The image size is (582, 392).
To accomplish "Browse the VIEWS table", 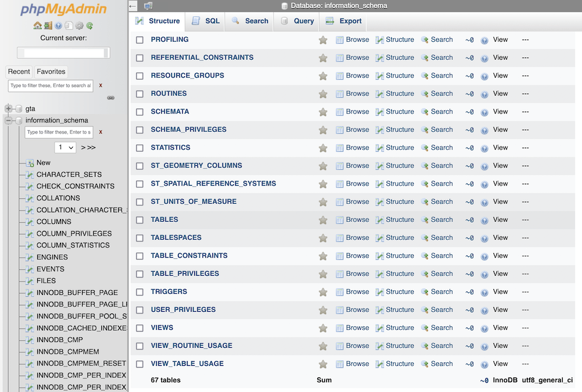I will click(x=353, y=327).
